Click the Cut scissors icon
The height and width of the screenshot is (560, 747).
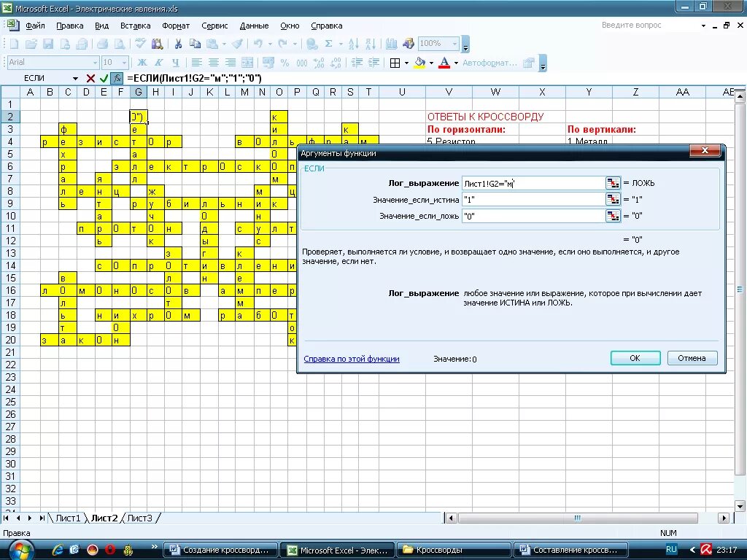[178, 44]
